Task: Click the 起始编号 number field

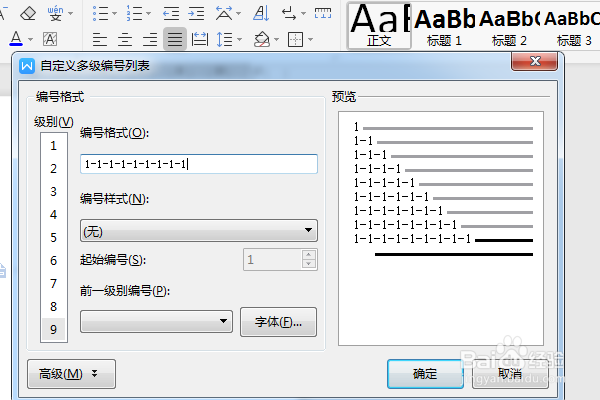Action: coord(272,260)
